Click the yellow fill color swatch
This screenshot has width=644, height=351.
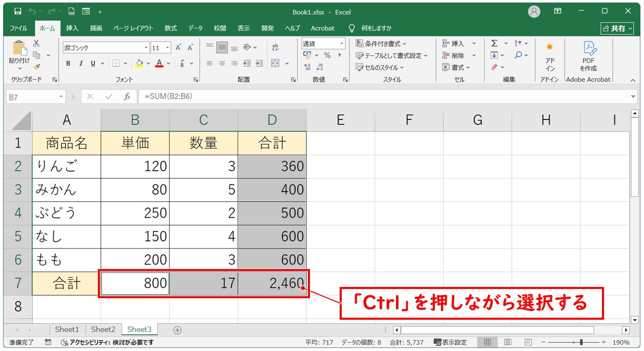[139, 64]
